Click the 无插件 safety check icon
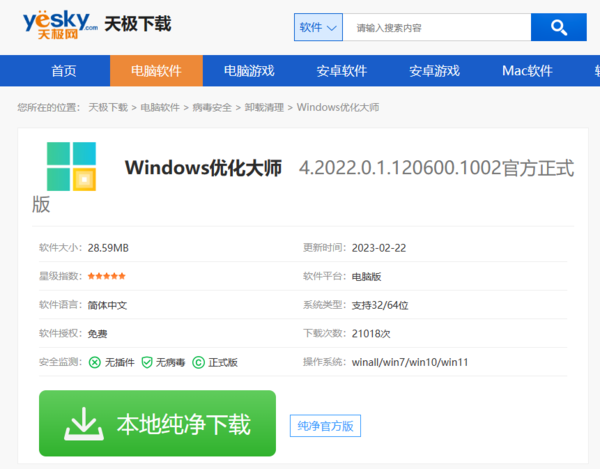Screen dimensions: 600x469 pos(95,362)
